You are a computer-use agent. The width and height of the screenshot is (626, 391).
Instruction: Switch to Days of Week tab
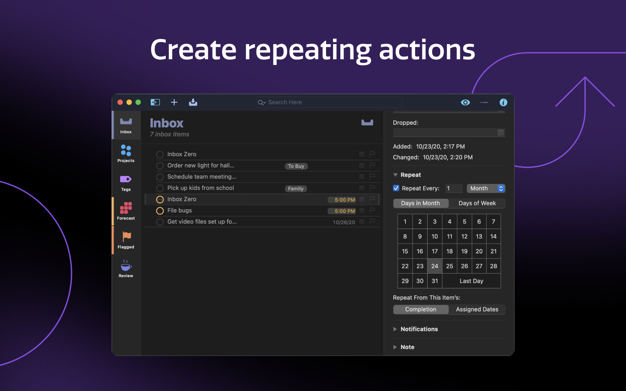[x=477, y=203]
